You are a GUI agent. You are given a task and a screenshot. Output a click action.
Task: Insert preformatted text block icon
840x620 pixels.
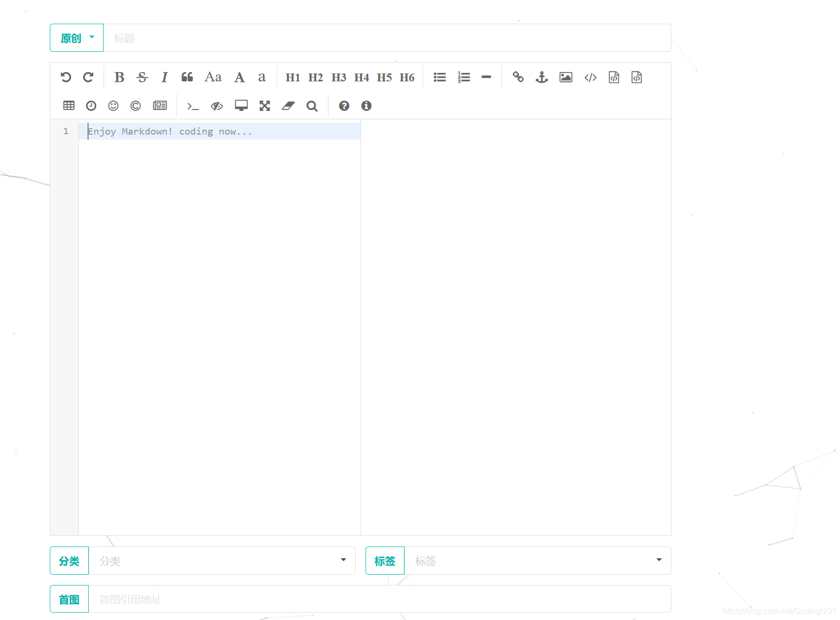pos(614,77)
